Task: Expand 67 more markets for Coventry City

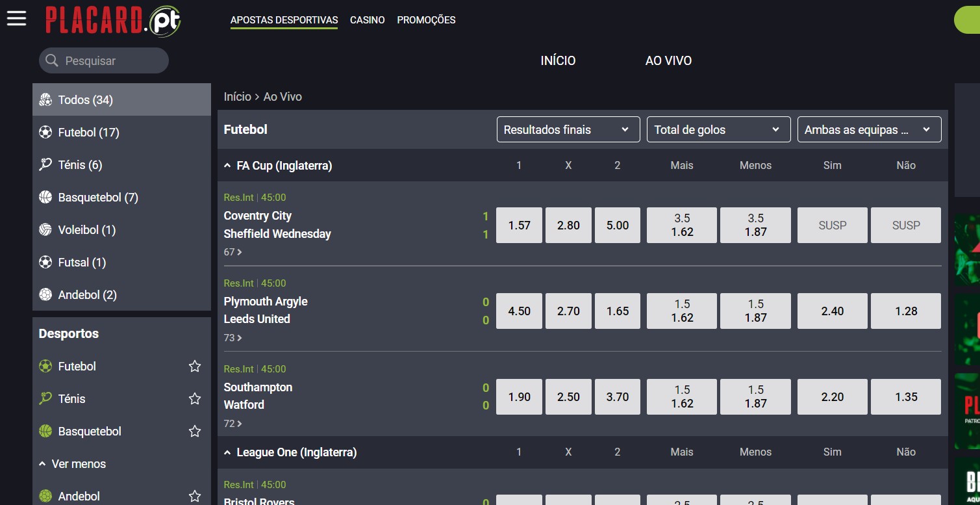Action: (233, 252)
